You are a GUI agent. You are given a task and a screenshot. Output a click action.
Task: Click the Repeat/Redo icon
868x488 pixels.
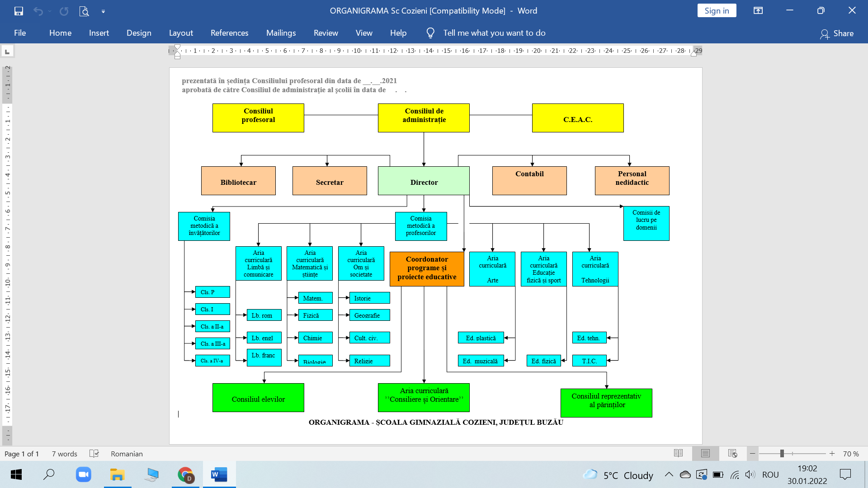(x=64, y=11)
